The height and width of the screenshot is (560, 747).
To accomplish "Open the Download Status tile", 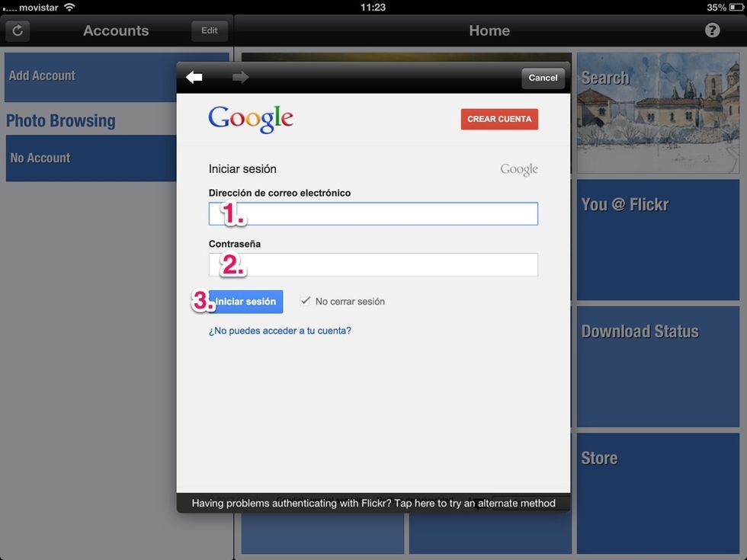I will pyautogui.click(x=658, y=366).
